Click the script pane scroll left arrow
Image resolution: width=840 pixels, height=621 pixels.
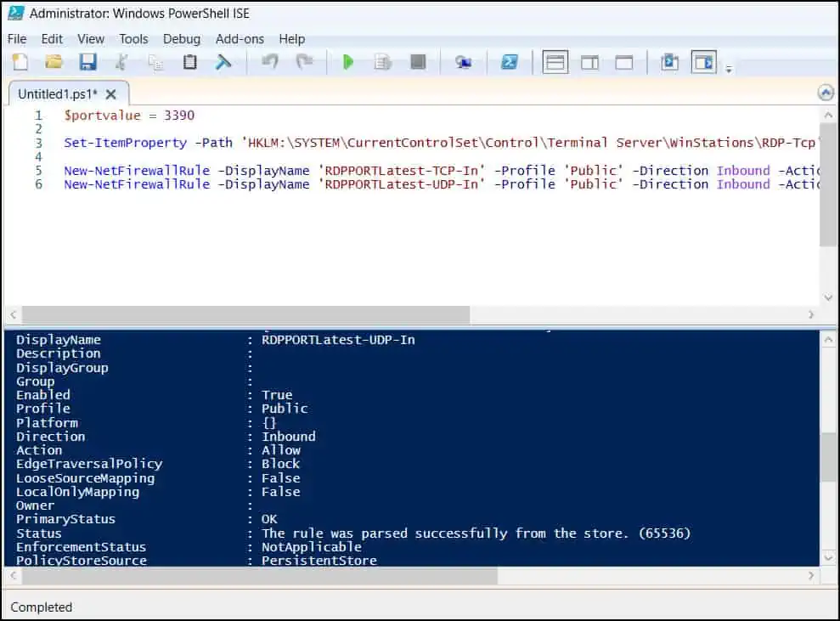(x=14, y=315)
